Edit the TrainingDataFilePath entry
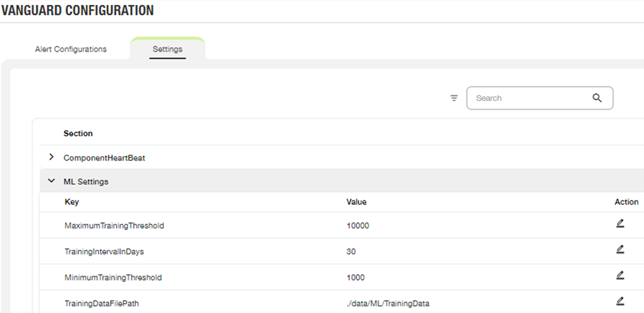The image size is (644, 313). click(x=620, y=301)
